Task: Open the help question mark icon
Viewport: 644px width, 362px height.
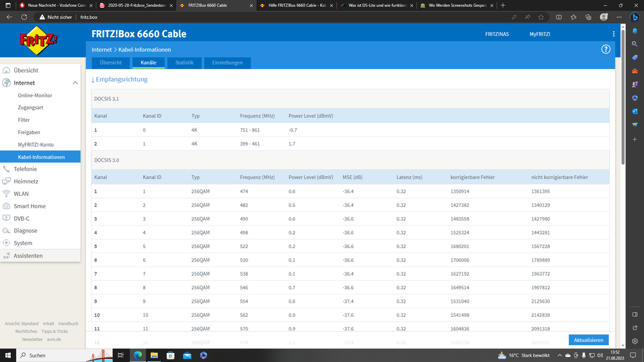Action: click(606, 49)
